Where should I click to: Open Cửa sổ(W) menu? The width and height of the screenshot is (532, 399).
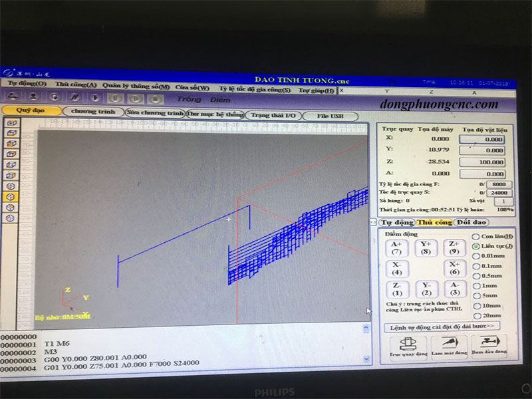[192, 88]
